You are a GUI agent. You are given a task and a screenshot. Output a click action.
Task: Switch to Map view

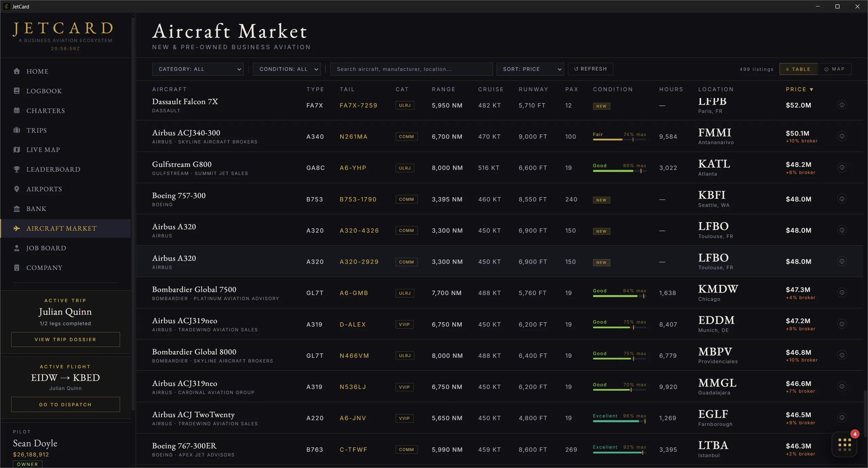coord(834,69)
